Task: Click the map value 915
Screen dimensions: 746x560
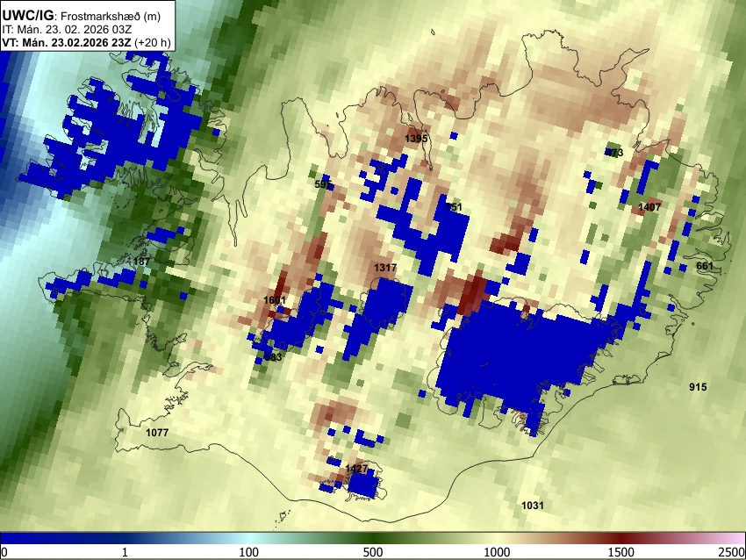Action: 698,387
